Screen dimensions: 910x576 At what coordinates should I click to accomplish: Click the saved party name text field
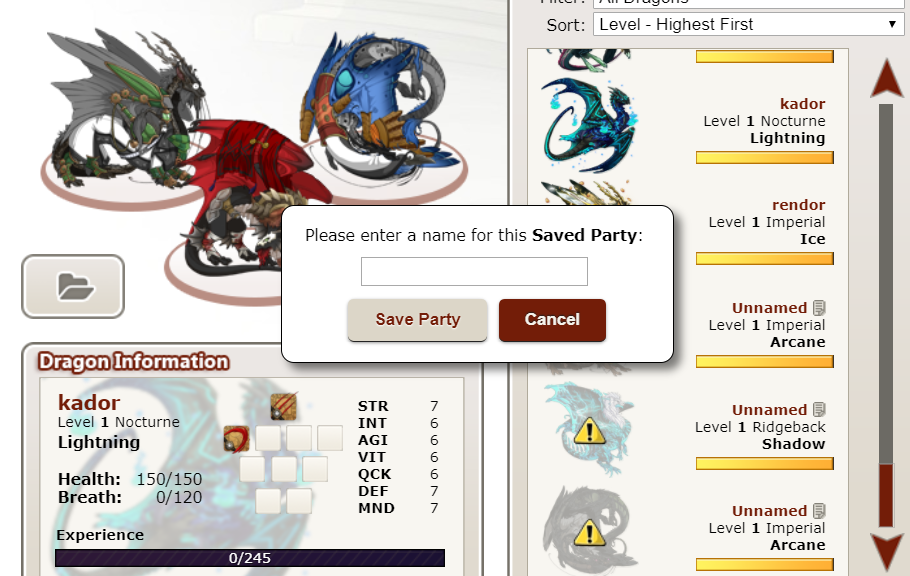click(474, 271)
